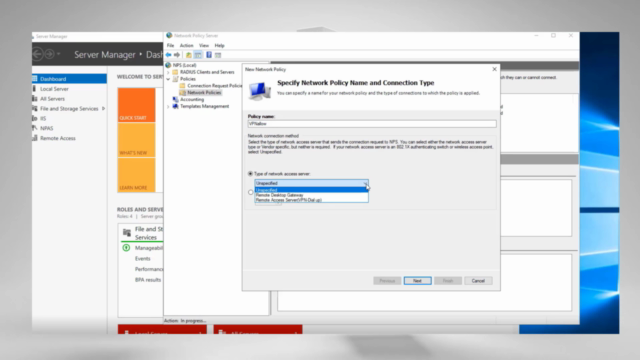Screen dimensions: 640x360
Task: Click the Policies folder icon
Action: [175, 79]
